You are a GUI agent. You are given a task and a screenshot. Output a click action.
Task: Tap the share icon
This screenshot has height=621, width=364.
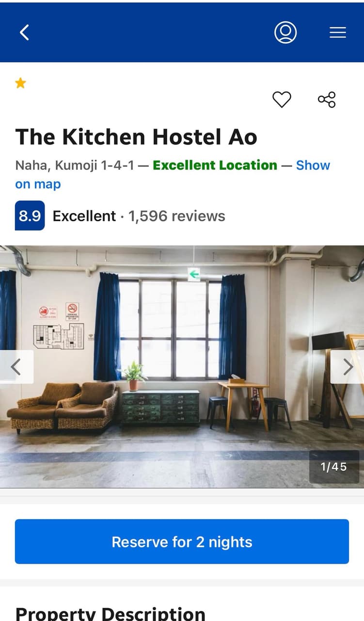(x=327, y=99)
